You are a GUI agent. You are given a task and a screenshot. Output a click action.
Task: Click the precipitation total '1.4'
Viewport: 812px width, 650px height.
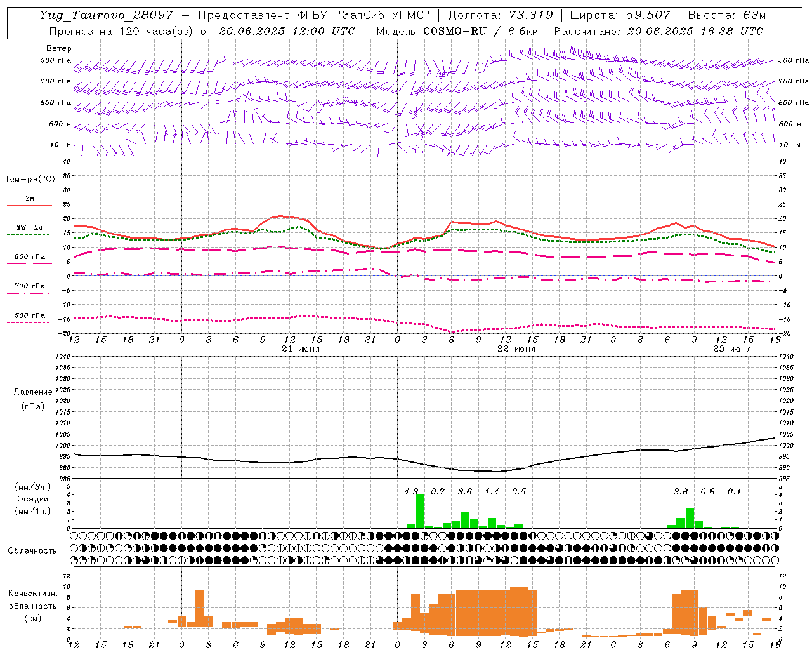pos(492,491)
